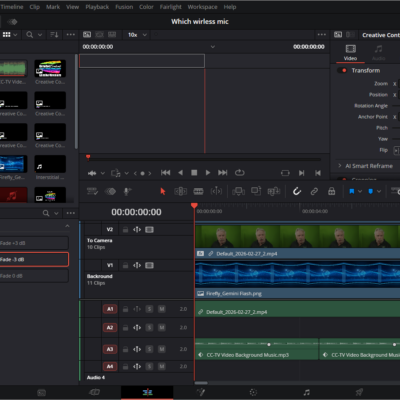The width and height of the screenshot is (400, 400).
Task: Click the voiceover microphone icon in toolbar
Action: [x=127, y=191]
